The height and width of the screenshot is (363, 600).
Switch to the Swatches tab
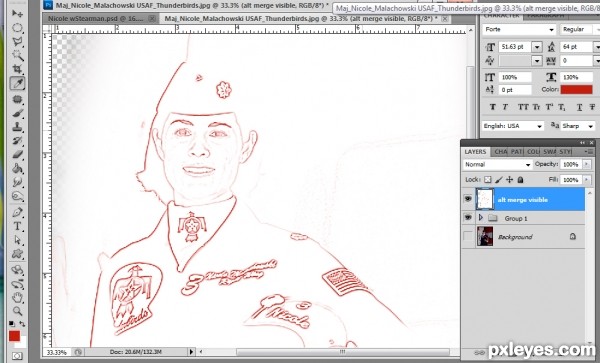click(x=550, y=152)
